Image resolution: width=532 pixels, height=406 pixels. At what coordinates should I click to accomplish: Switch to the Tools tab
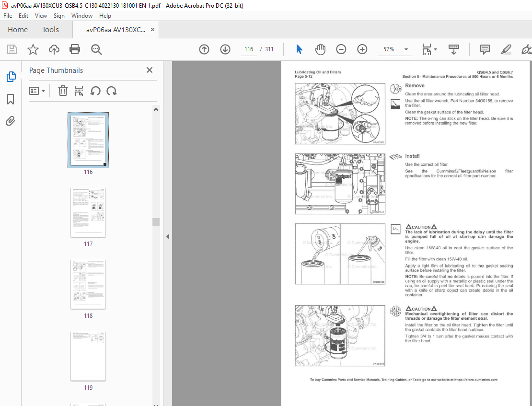[50, 30]
